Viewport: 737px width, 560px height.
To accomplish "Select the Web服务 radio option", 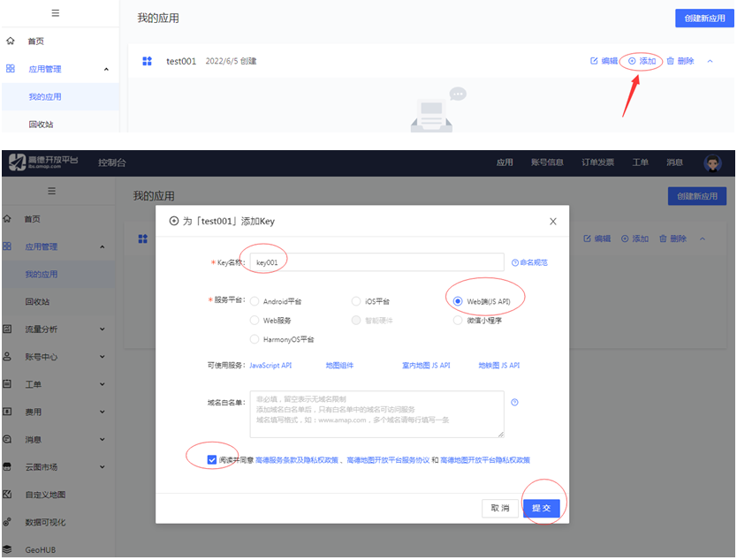I will (255, 321).
